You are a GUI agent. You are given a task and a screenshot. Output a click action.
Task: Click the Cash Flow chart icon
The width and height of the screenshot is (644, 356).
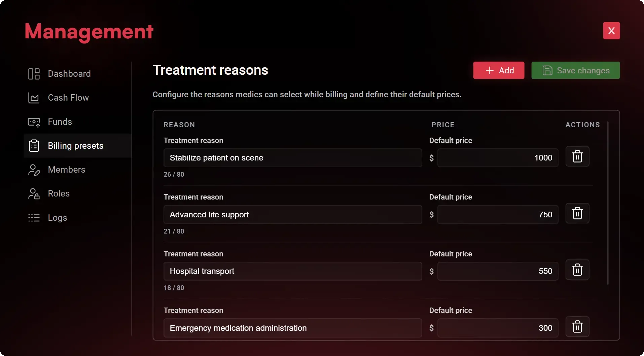pyautogui.click(x=34, y=98)
